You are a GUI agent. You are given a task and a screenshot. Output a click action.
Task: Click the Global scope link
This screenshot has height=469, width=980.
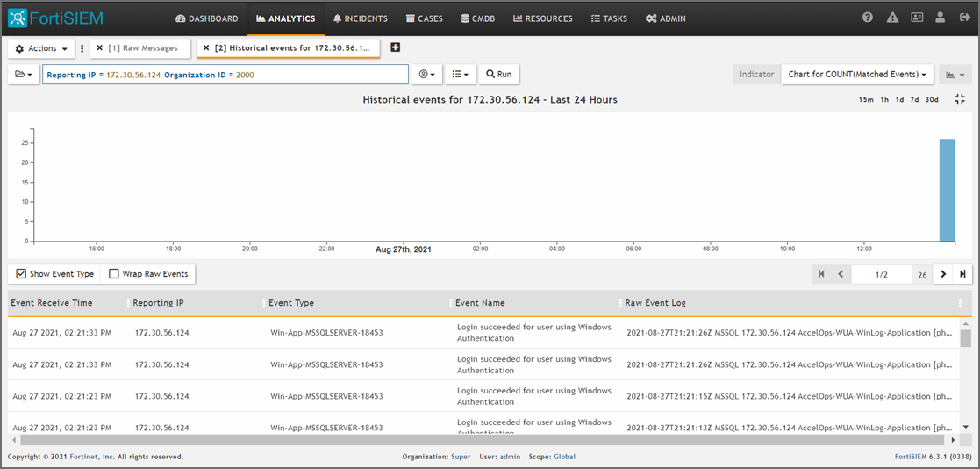pyautogui.click(x=564, y=457)
